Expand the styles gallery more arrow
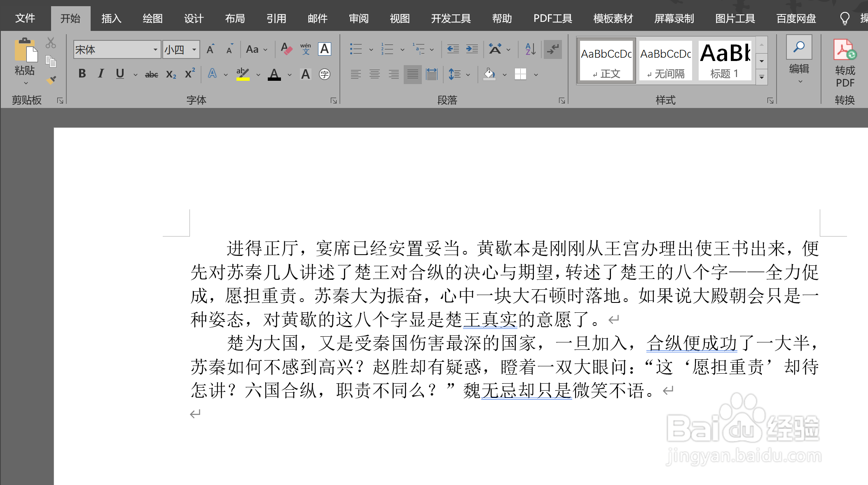This screenshot has height=485, width=868. (762, 77)
